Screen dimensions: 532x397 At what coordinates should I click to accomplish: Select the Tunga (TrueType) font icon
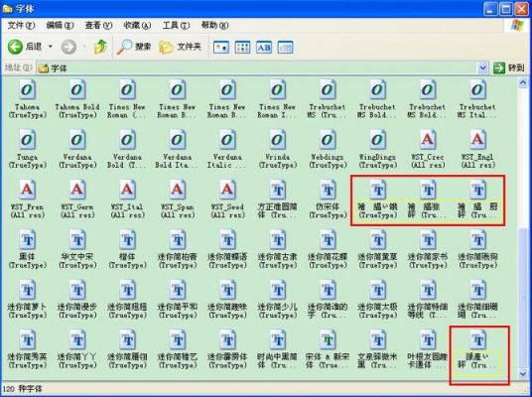pyautogui.click(x=28, y=140)
